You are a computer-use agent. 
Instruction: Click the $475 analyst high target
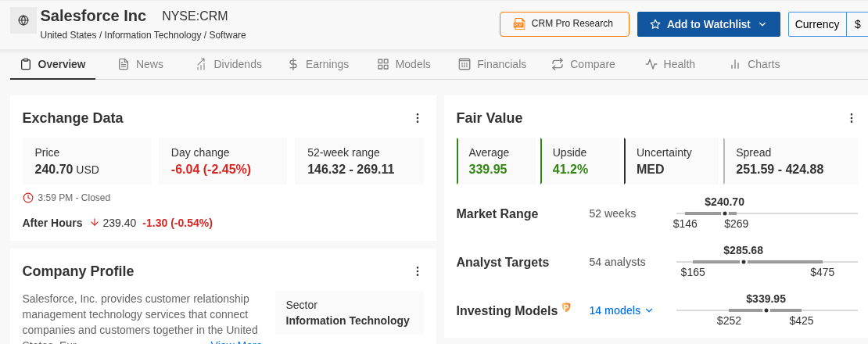coord(822,272)
